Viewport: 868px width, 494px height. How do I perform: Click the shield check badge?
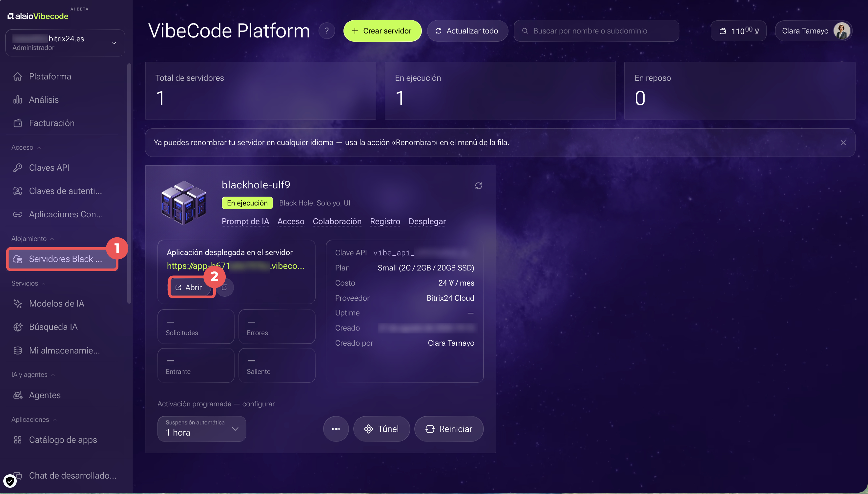click(10, 481)
